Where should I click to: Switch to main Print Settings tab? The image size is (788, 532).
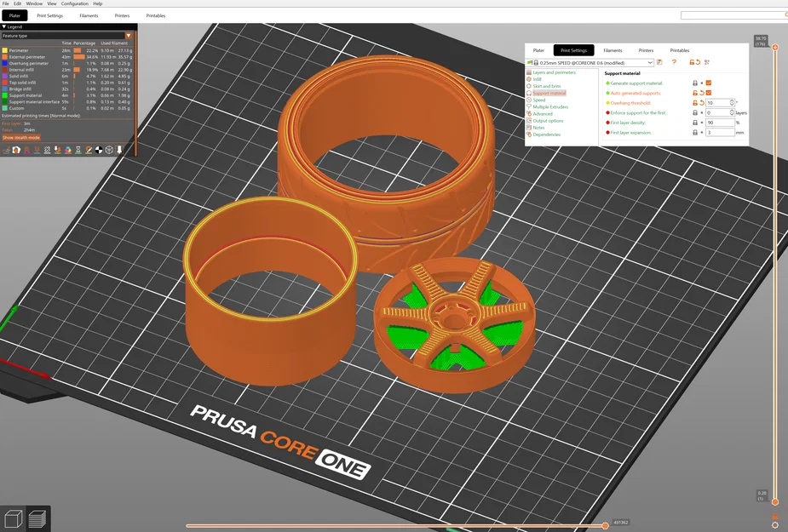49,15
